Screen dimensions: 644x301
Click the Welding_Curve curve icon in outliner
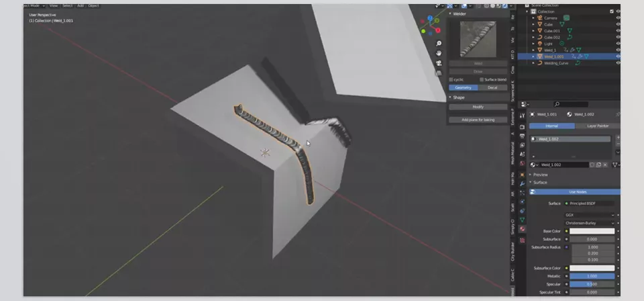click(539, 62)
